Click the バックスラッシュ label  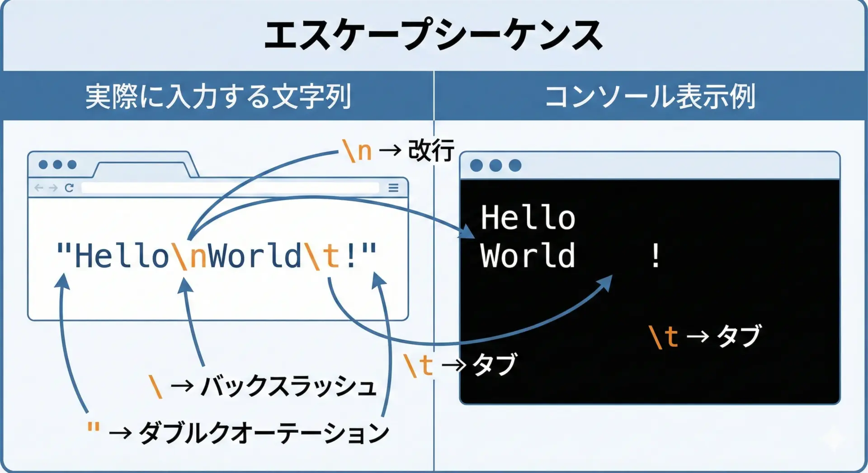[x=288, y=387]
